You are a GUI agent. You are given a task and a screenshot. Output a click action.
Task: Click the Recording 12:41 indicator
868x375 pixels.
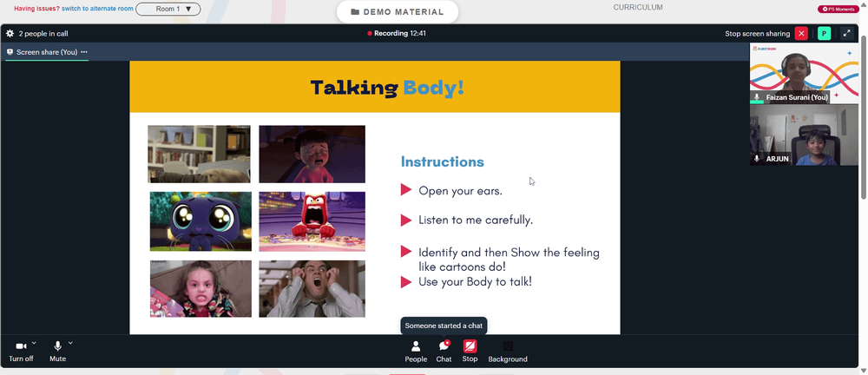(397, 33)
